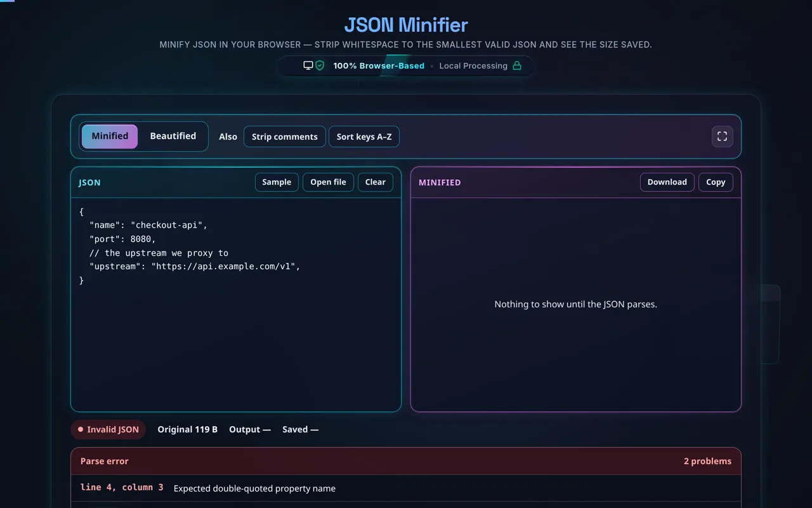Click the "upstream" URL line
Image resolution: width=812 pixels, height=508 pixels.
[195, 267]
